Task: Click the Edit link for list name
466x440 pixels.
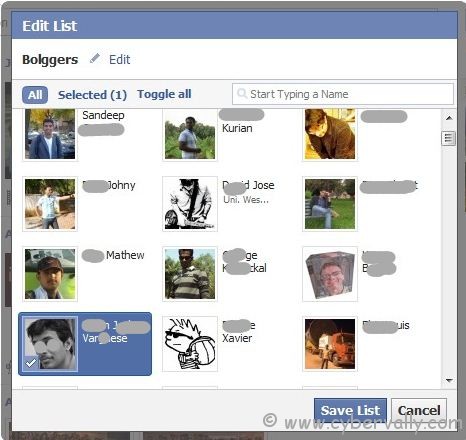Action: [119, 59]
